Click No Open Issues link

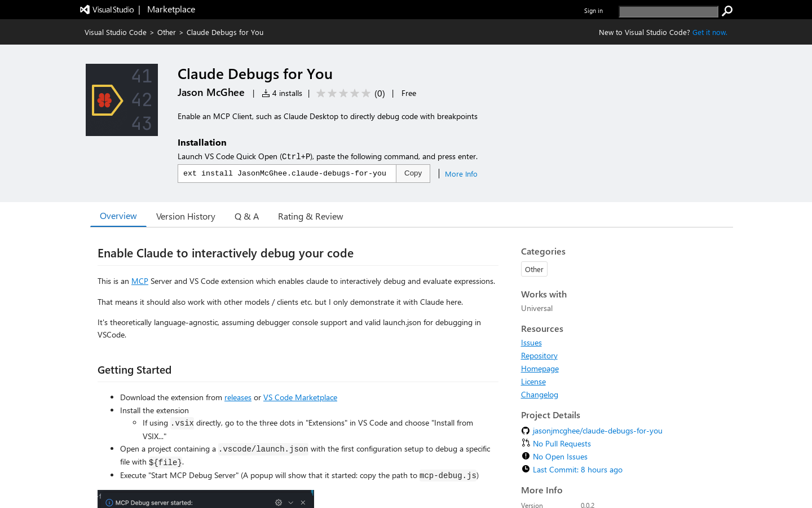coord(560,457)
